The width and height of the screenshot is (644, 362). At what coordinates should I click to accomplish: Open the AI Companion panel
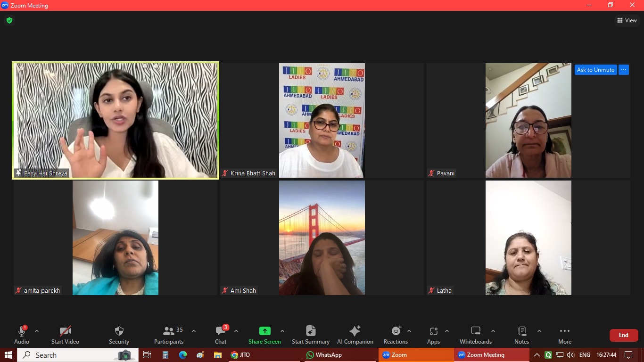pos(355,331)
